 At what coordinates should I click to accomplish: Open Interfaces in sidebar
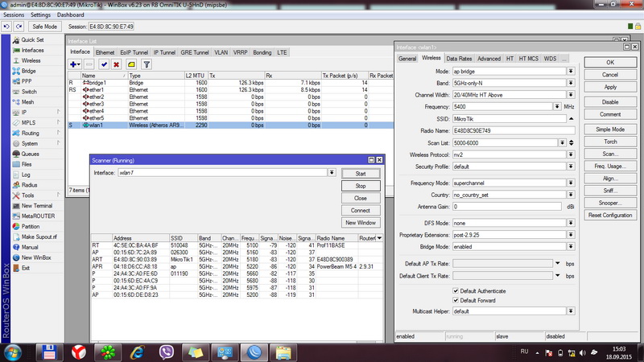(x=32, y=50)
